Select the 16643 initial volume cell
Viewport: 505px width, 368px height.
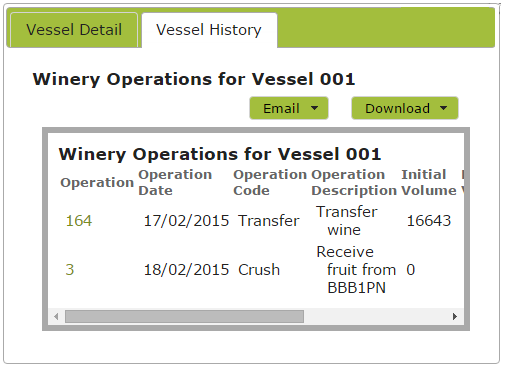(x=429, y=221)
